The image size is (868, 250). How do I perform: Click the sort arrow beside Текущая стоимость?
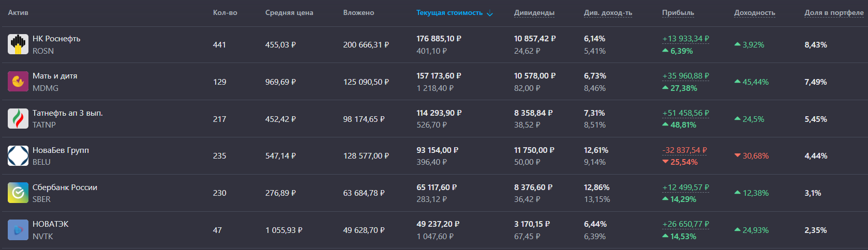(x=490, y=13)
